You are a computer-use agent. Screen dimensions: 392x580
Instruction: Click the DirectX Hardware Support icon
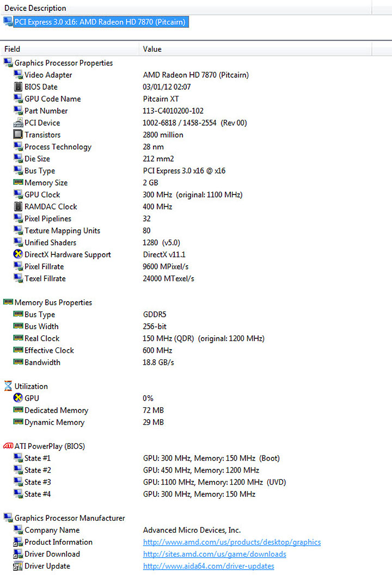pos(18,254)
